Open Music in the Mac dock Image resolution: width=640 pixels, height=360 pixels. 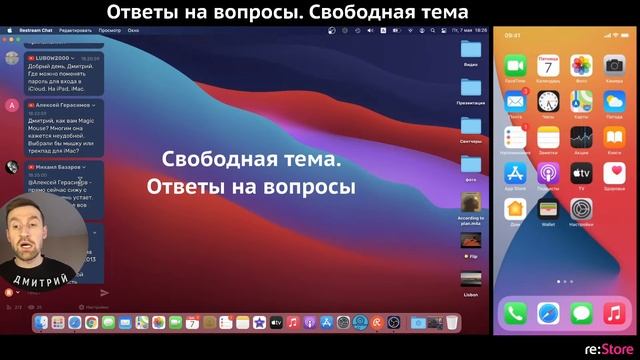tap(293, 323)
